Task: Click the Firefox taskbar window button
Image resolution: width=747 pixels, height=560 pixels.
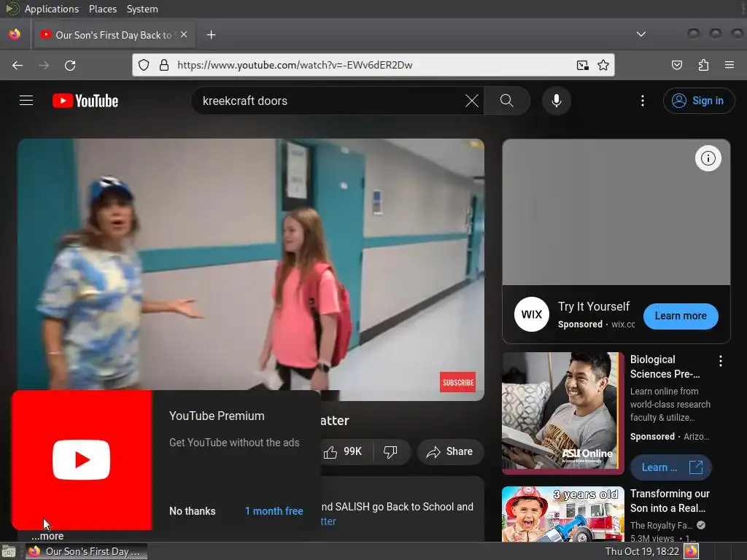Action: pos(86,551)
